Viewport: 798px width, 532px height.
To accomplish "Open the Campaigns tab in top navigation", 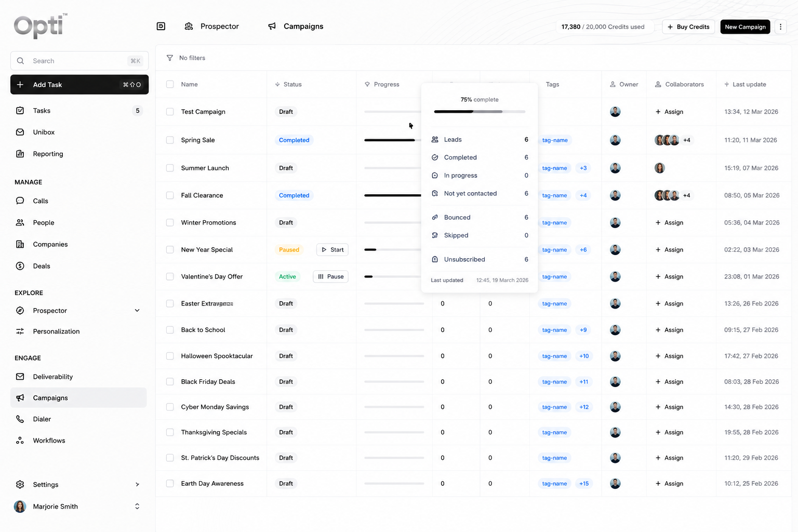I will [296, 26].
